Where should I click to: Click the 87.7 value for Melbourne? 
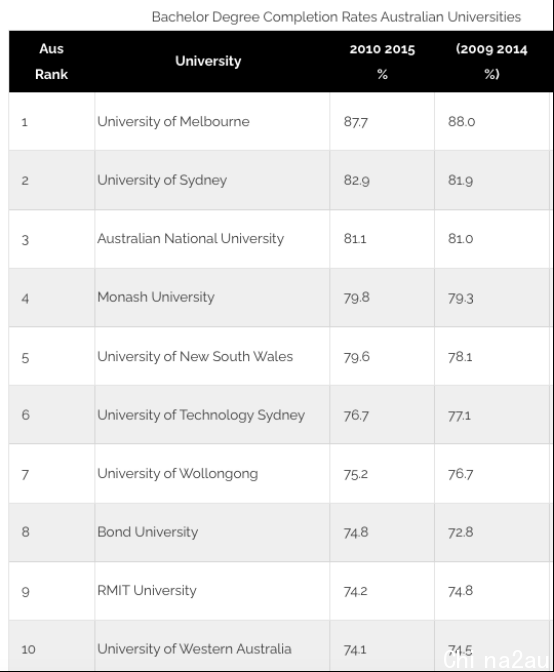coord(356,122)
